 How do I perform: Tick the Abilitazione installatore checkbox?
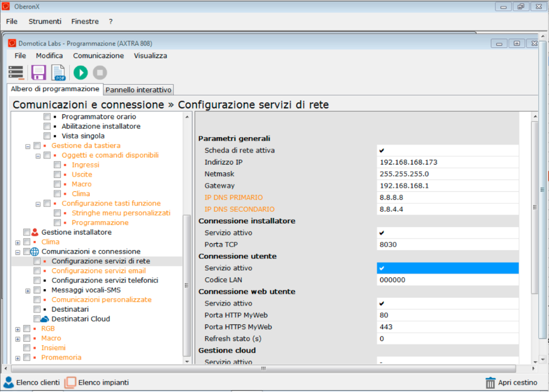[47, 126]
